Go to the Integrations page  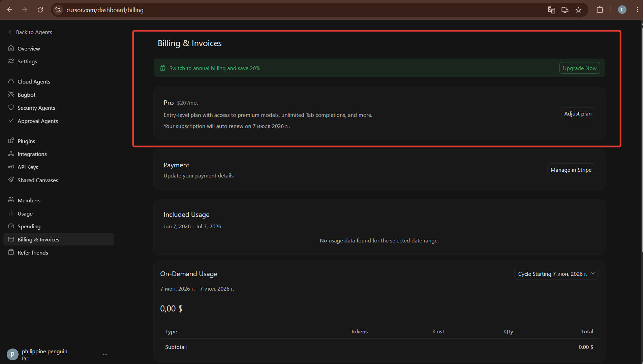pyautogui.click(x=59, y=154)
